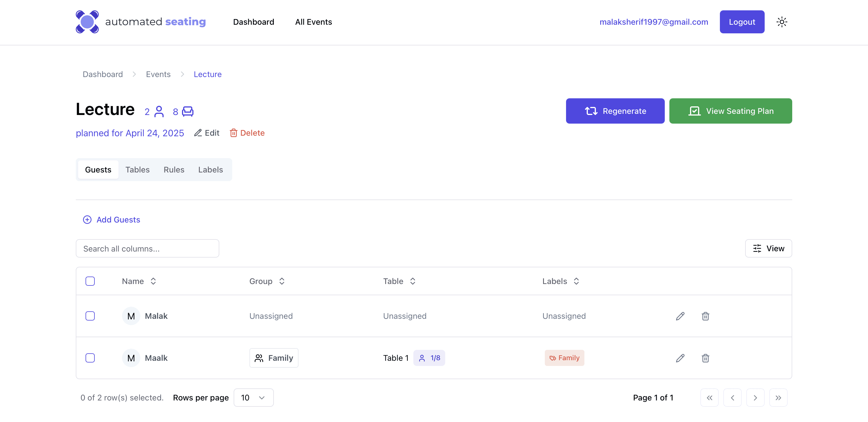Go to the last page with the double-chevron
The width and height of the screenshot is (868, 422).
click(778, 398)
